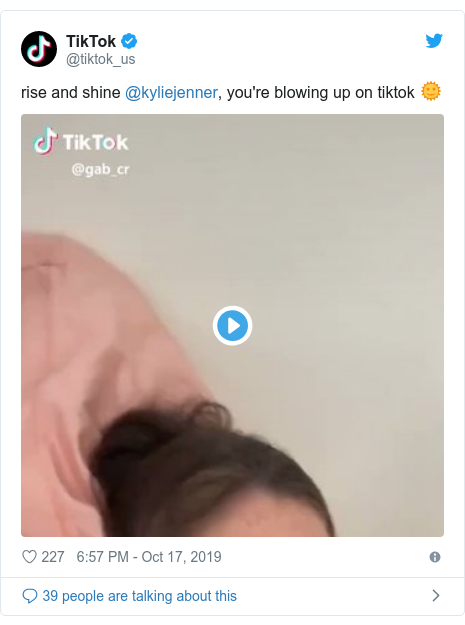
Task: Click the speech bubble reply icon
Action: [29, 596]
